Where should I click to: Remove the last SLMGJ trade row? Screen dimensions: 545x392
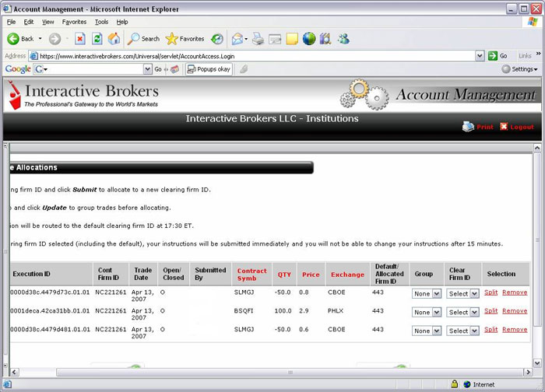coord(514,330)
